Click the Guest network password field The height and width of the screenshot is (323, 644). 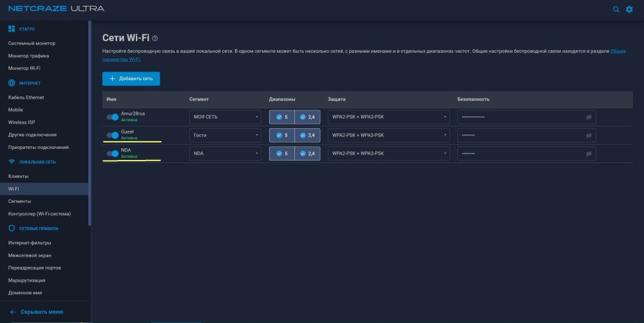pos(527,135)
